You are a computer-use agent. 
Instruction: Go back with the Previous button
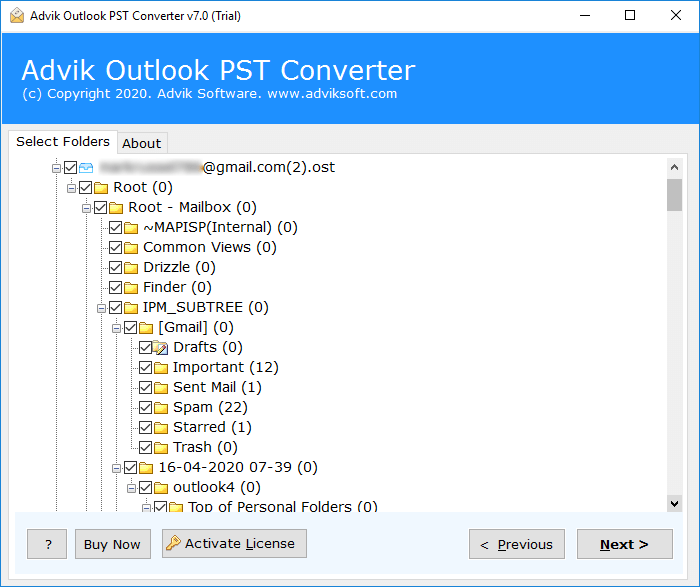click(517, 544)
